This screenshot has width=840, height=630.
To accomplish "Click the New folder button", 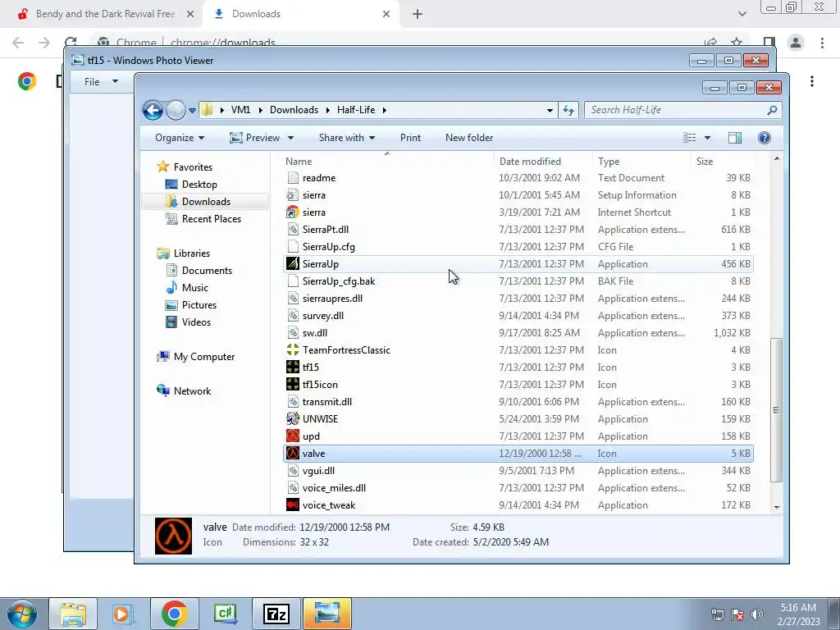I will 469,138.
